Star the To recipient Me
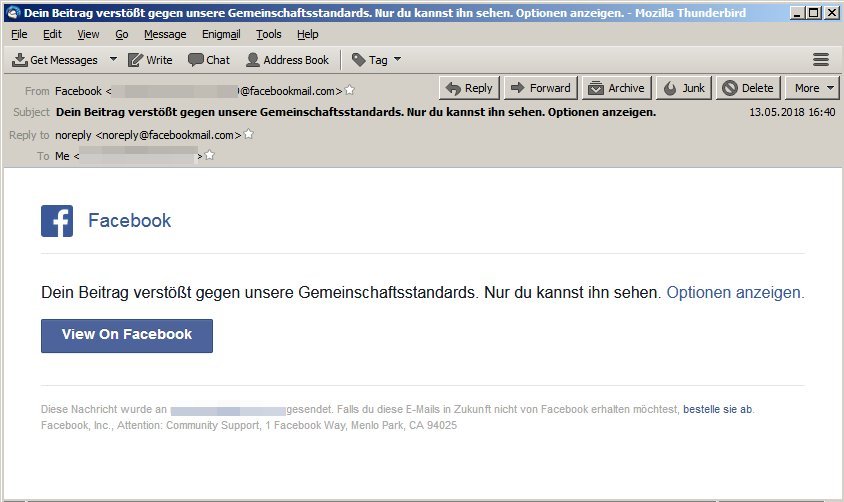The image size is (844, 502). tap(210, 155)
